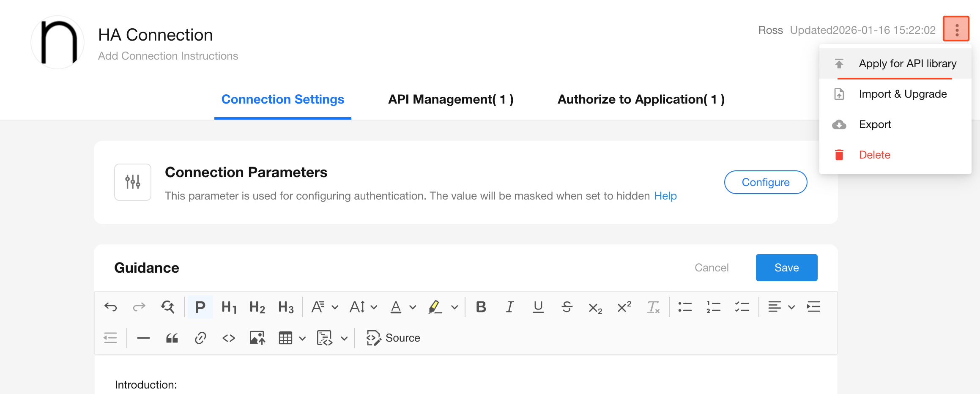
Task: Open the Help link
Action: (665, 196)
